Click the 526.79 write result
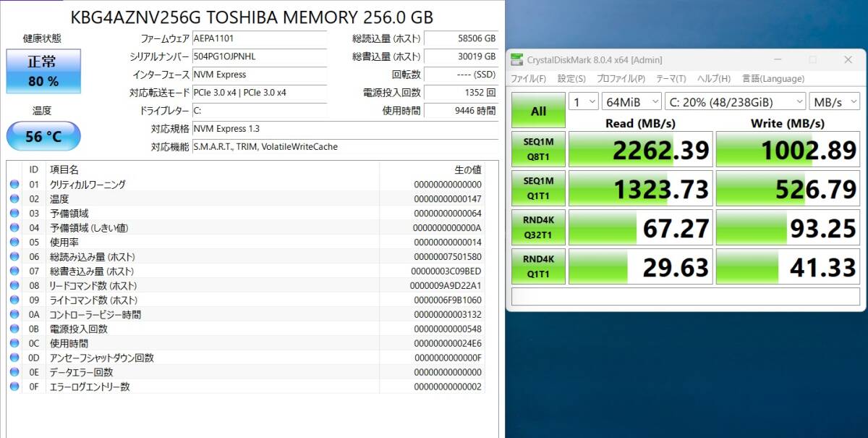This screenshot has height=438, width=868. pos(788,188)
